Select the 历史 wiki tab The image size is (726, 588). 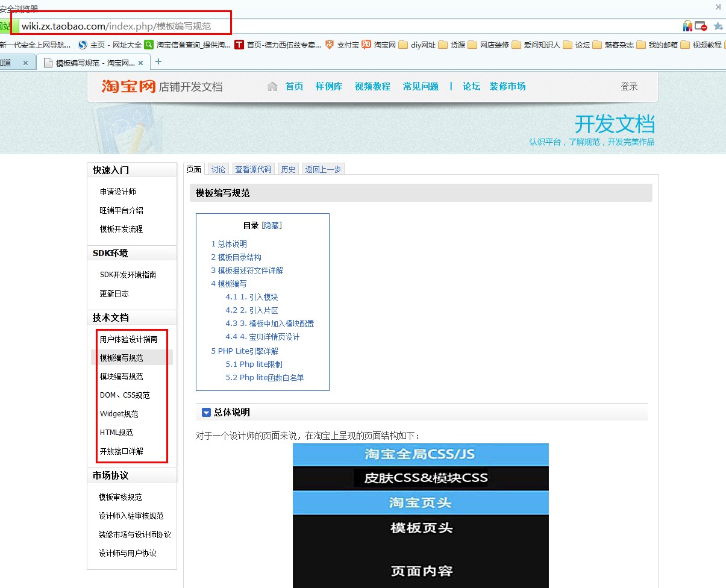tap(289, 169)
